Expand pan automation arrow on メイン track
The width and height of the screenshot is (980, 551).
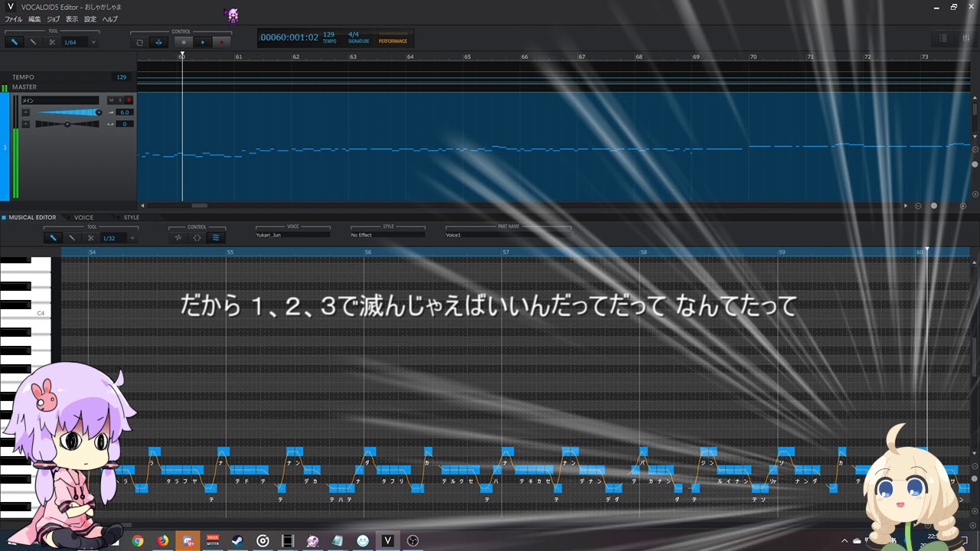tap(25, 124)
